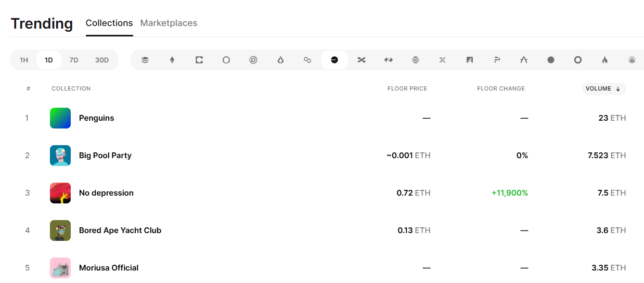Screen dimensions: 644x283
Task: Select the thick ring chain icon
Action: pos(578,60)
